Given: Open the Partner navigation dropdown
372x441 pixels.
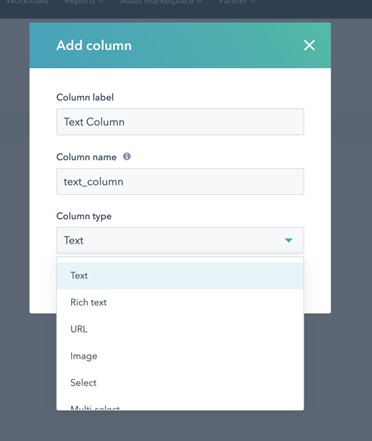Looking at the screenshot, I should (x=237, y=2).
